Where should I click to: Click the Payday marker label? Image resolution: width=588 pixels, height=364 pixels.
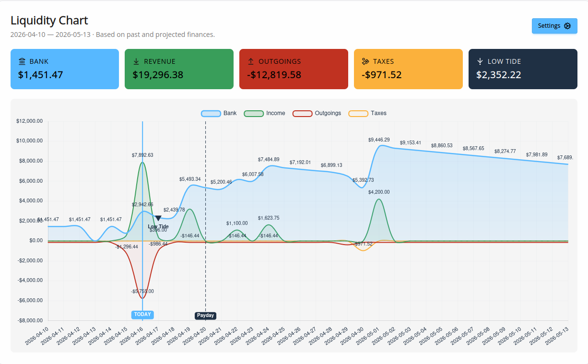pyautogui.click(x=205, y=316)
